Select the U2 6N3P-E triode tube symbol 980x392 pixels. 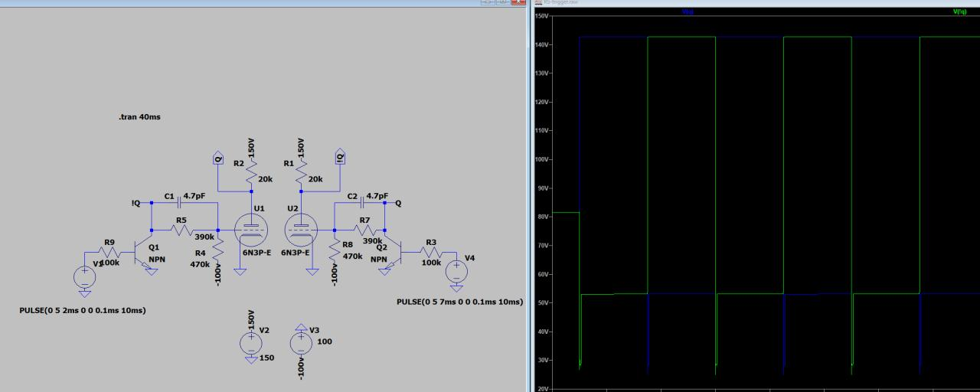(301, 229)
